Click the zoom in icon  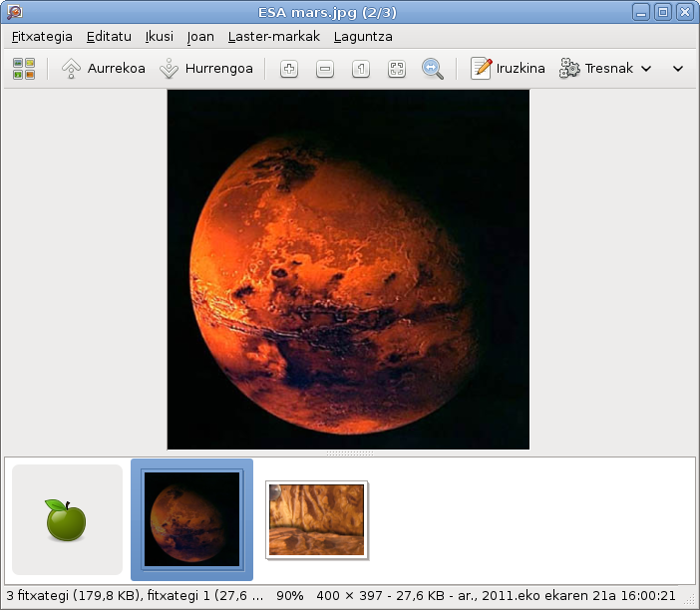(289, 69)
